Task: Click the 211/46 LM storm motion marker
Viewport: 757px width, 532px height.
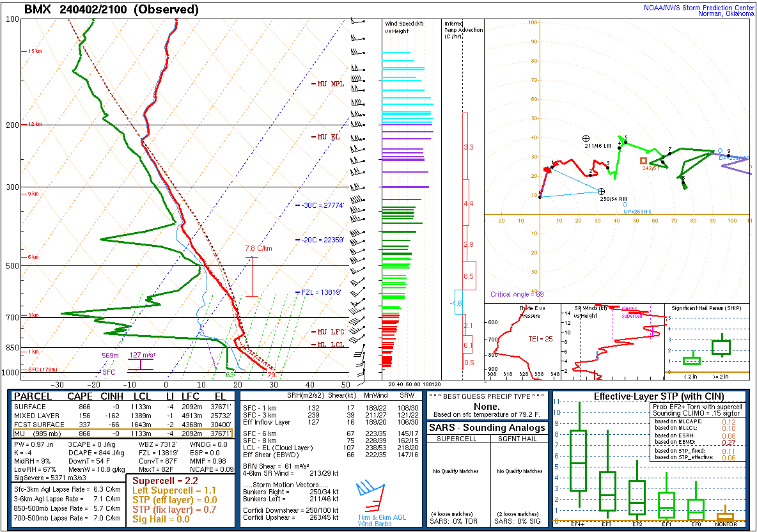Action: pos(586,139)
